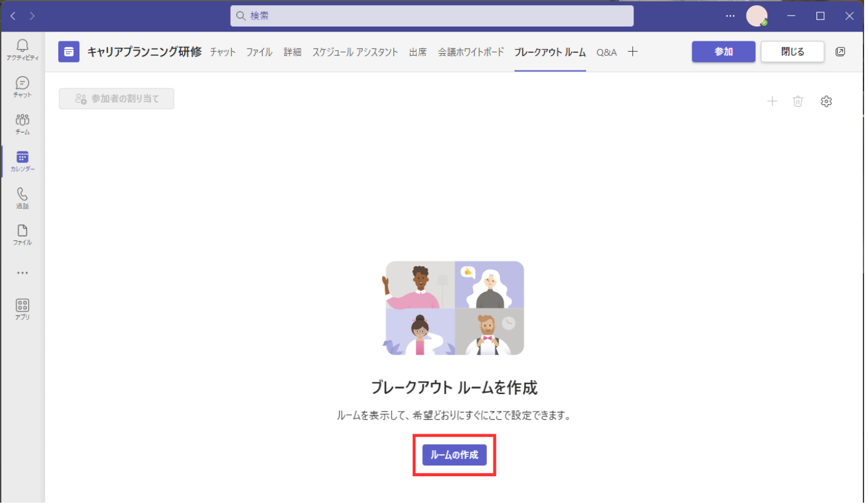This screenshot has width=868, height=504.
Task: Go back with the left arrow
Action: click(x=13, y=16)
